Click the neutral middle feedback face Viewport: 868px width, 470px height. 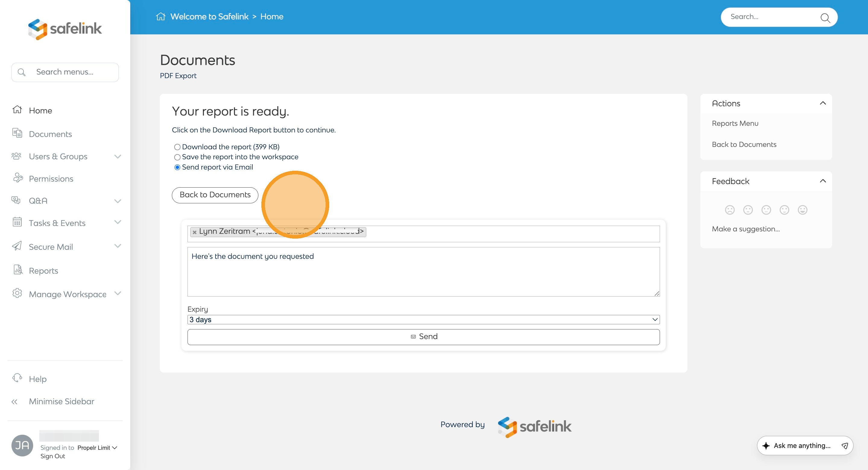(766, 210)
